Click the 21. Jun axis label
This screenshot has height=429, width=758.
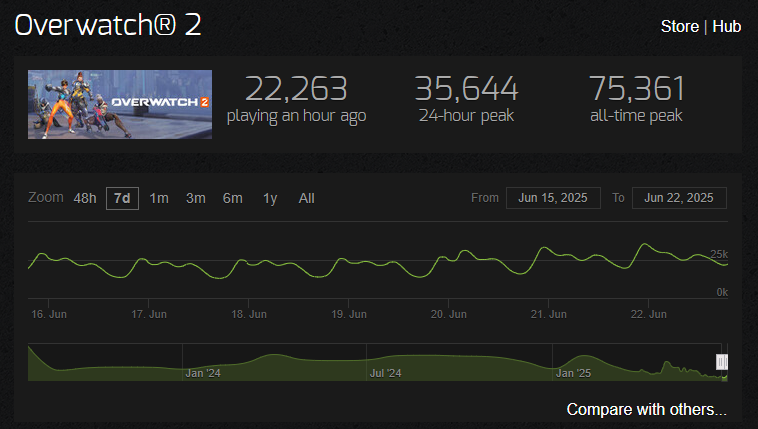549,314
